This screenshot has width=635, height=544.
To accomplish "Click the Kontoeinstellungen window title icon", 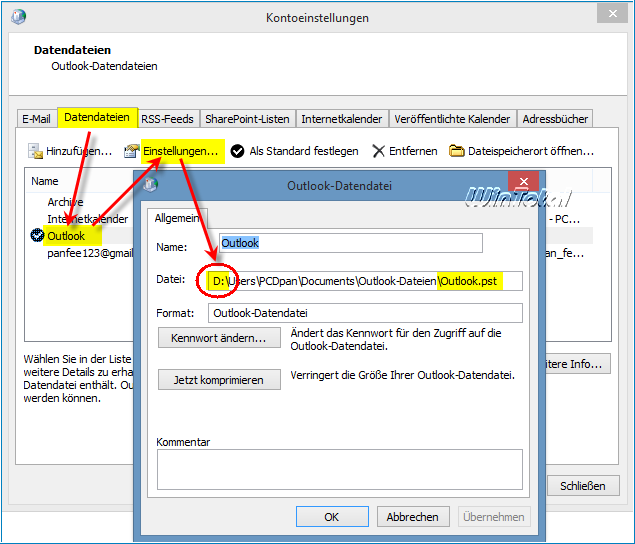I will pos(18,17).
